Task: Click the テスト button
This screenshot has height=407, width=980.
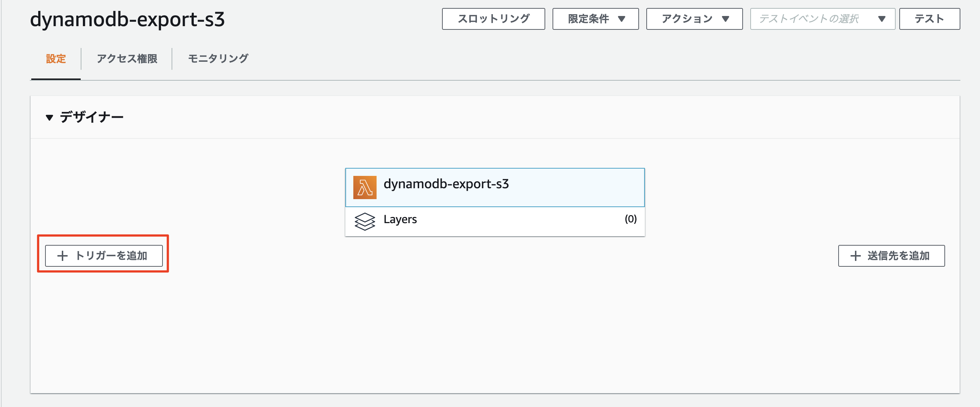Action: (929, 19)
